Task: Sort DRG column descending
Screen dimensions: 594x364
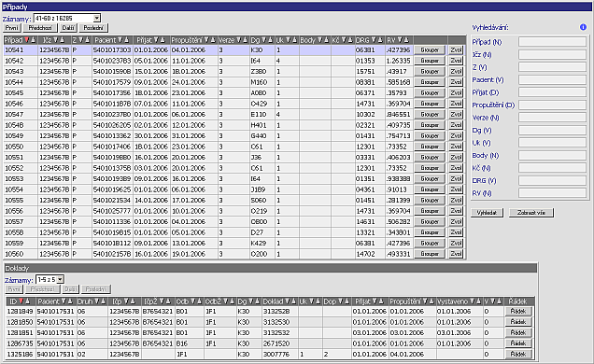Action: (x=375, y=40)
